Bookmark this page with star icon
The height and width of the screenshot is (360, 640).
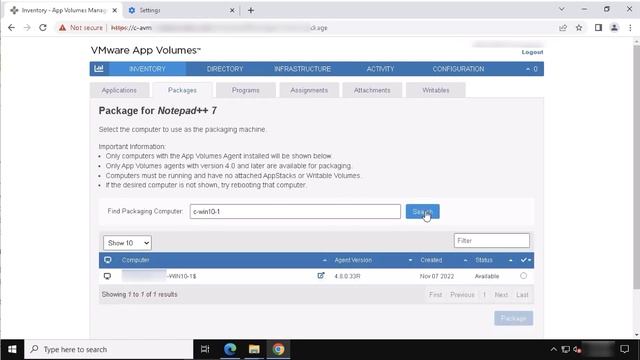click(579, 28)
